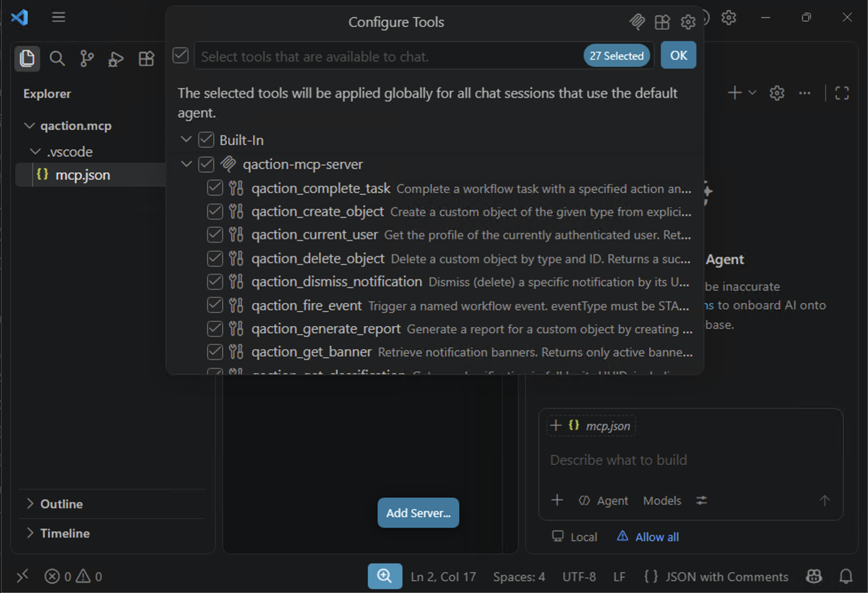Start new chat with plus icon
The image size is (868, 593).
(735, 93)
